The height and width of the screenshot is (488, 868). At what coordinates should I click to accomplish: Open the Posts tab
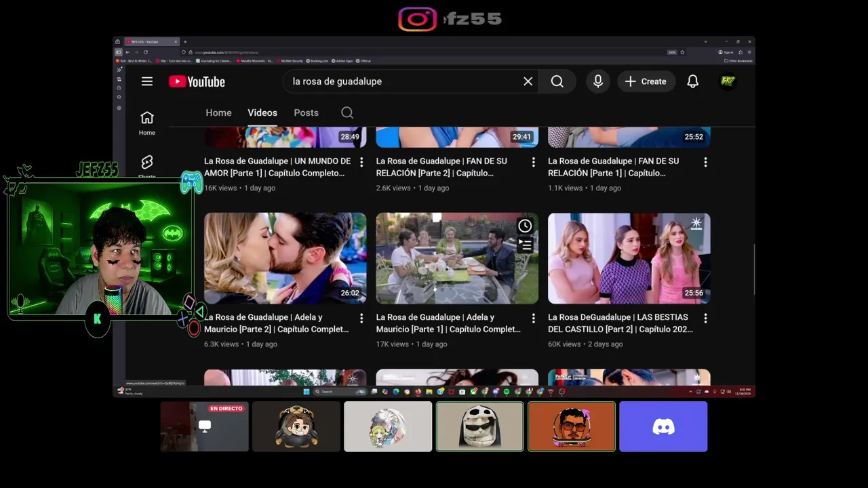click(306, 113)
